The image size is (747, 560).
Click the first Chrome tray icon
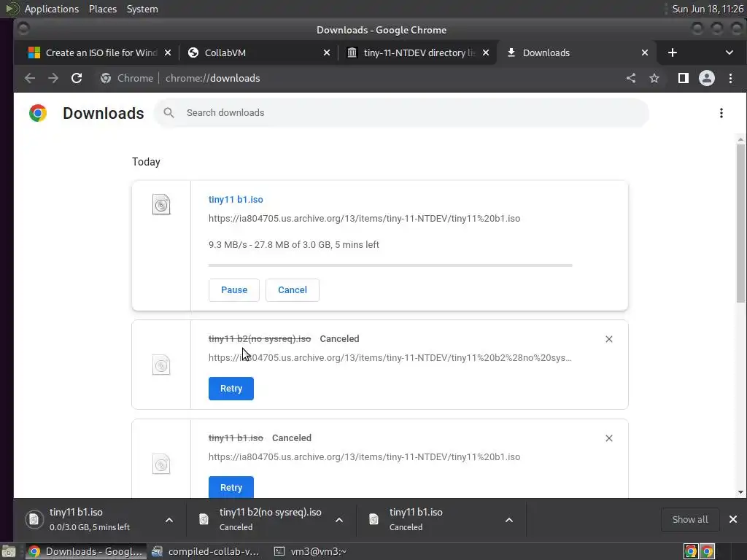click(690, 551)
